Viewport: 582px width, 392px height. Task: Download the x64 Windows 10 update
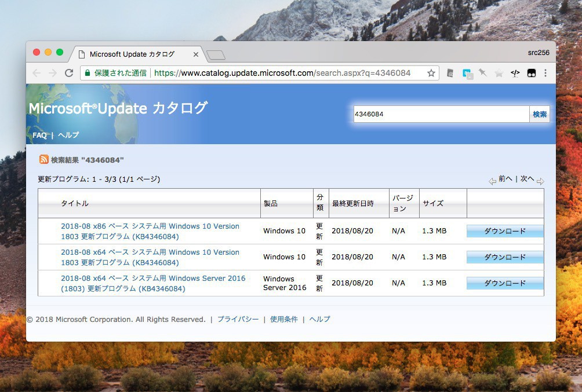(x=505, y=257)
